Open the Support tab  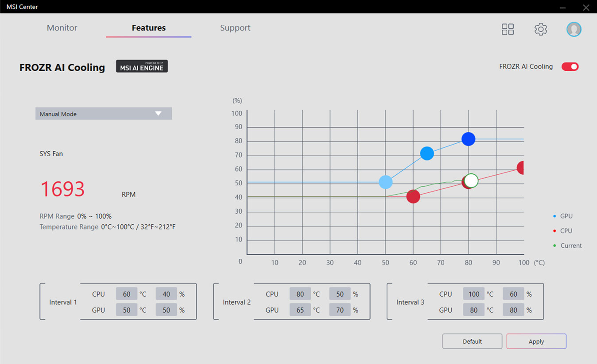coord(235,28)
